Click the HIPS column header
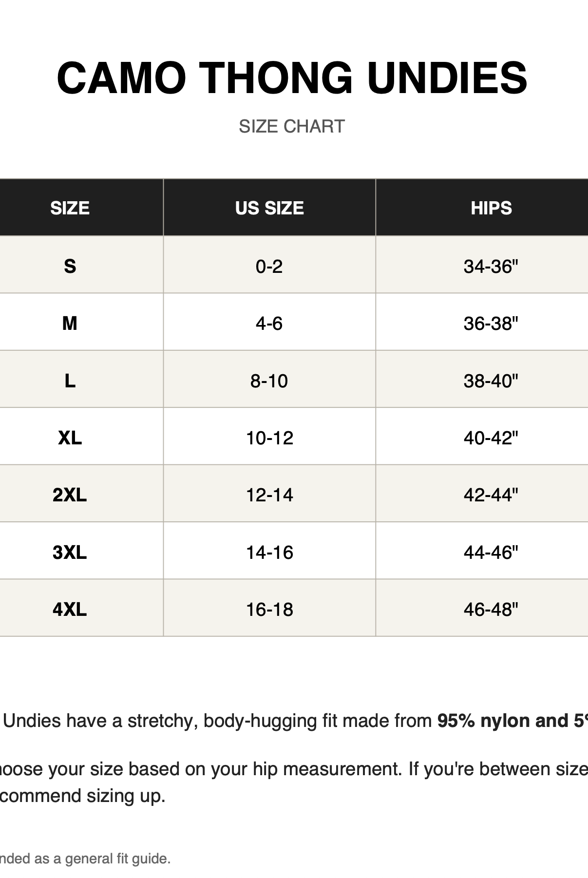The height and width of the screenshot is (878, 588). click(x=491, y=208)
